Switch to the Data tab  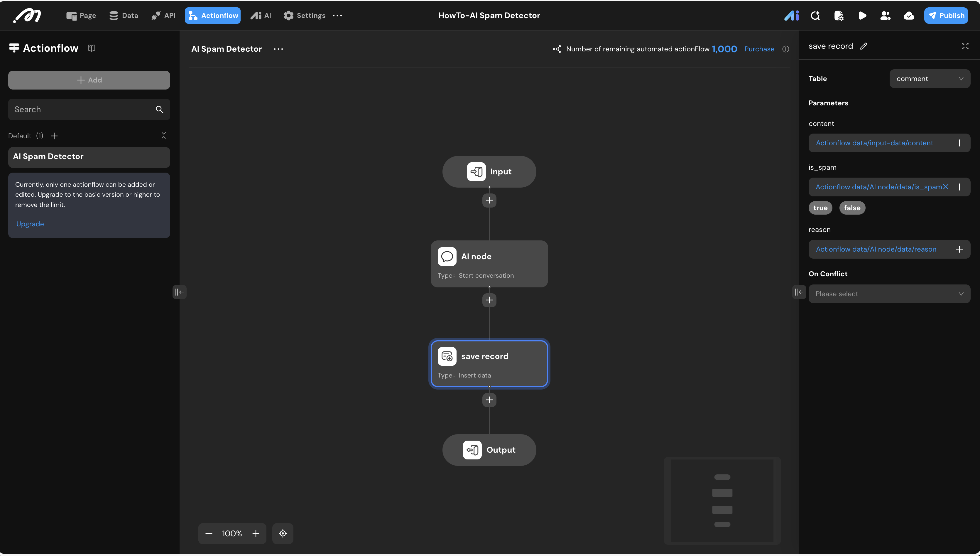point(124,16)
